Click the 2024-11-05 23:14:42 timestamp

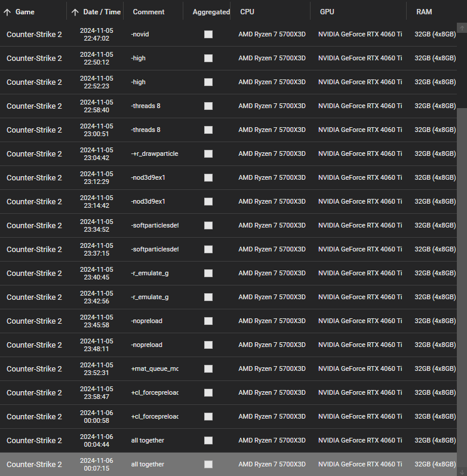pyautogui.click(x=97, y=202)
